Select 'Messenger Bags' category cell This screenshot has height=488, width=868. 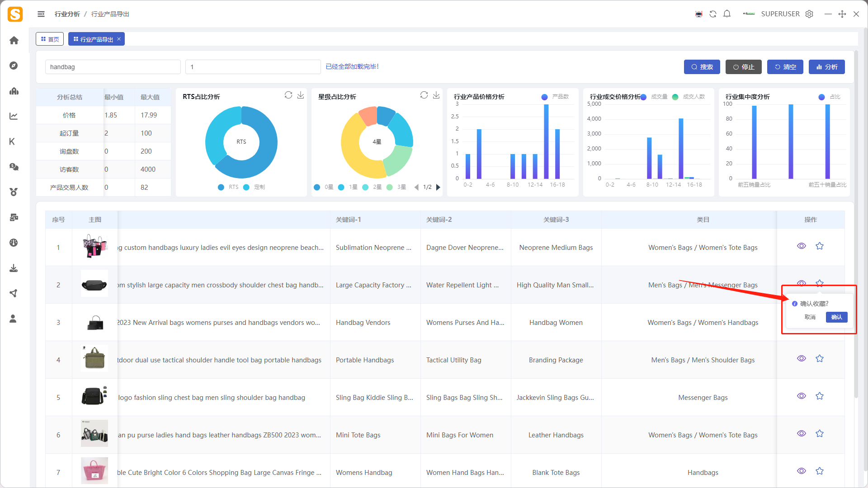703,398
